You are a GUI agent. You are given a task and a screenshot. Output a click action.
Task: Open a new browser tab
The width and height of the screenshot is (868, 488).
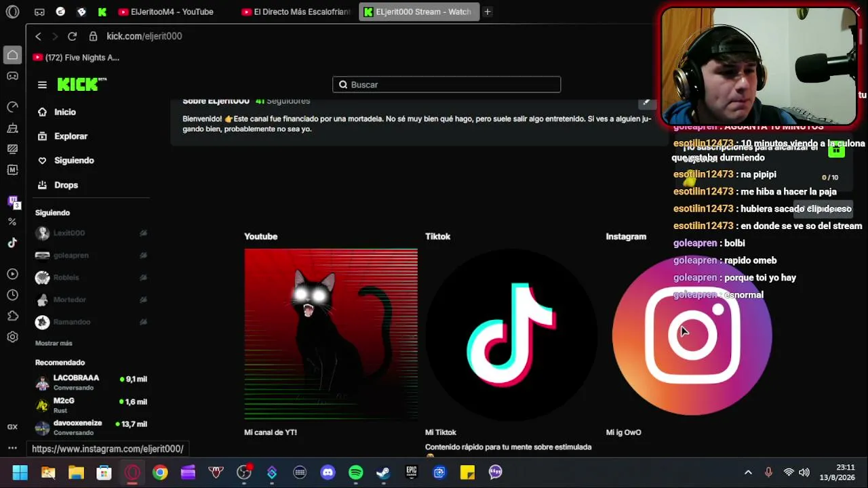pos(487,12)
